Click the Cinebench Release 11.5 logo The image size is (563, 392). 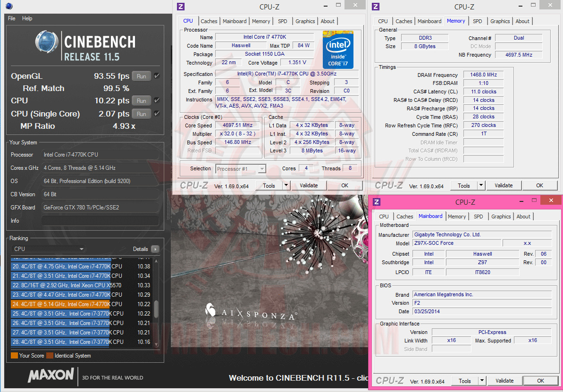pos(85,46)
